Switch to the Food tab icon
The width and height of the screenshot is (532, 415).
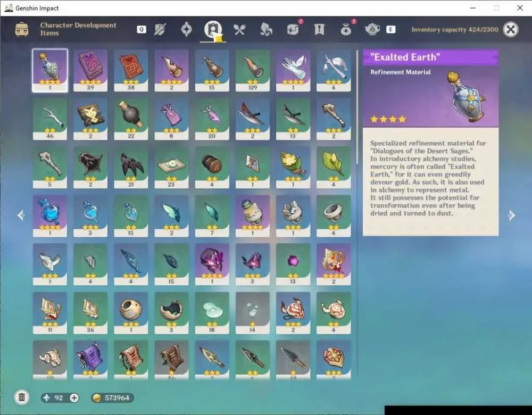(239, 30)
